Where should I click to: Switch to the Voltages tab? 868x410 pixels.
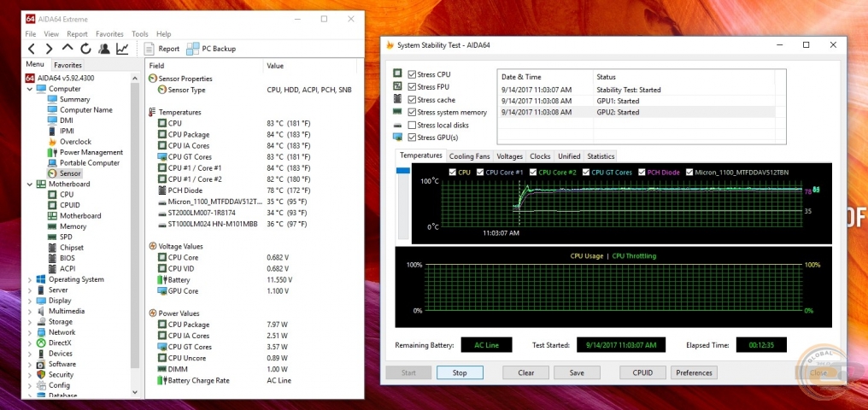[x=509, y=156]
